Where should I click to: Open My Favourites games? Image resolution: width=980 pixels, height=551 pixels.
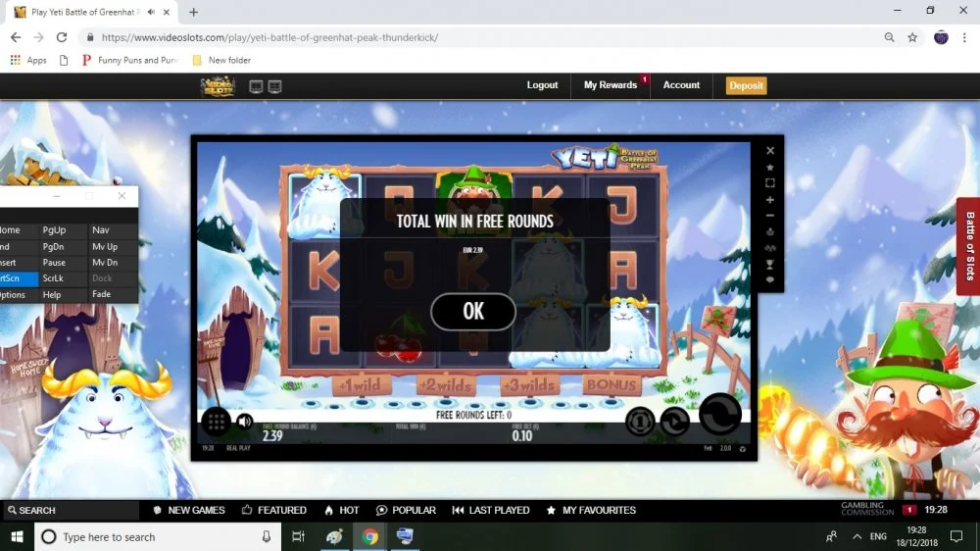(x=591, y=511)
